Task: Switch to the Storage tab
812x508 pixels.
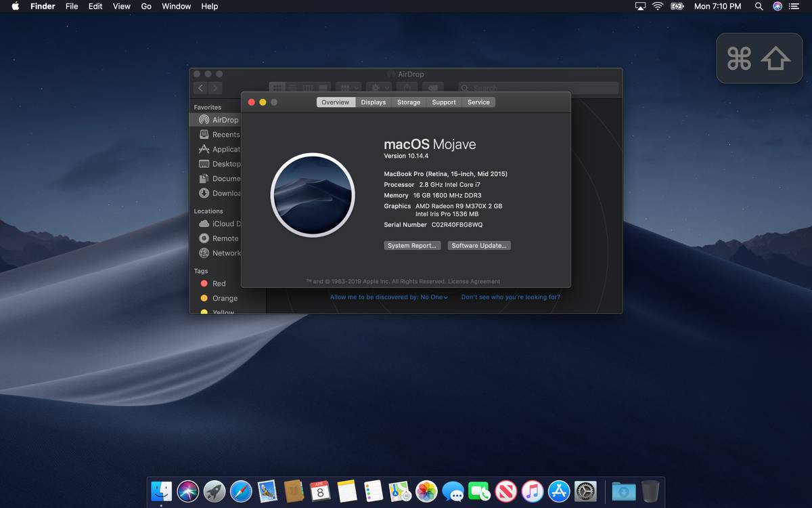Action: [408, 102]
